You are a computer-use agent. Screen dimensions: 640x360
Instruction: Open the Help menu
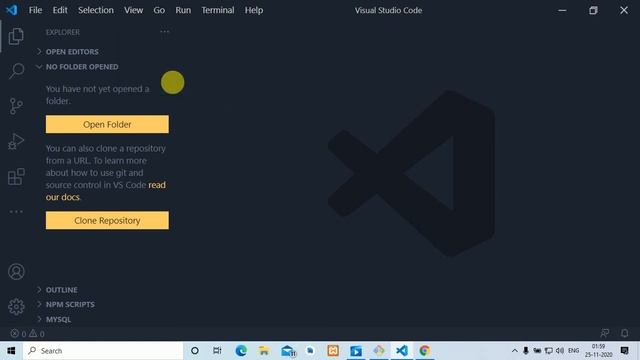click(253, 10)
